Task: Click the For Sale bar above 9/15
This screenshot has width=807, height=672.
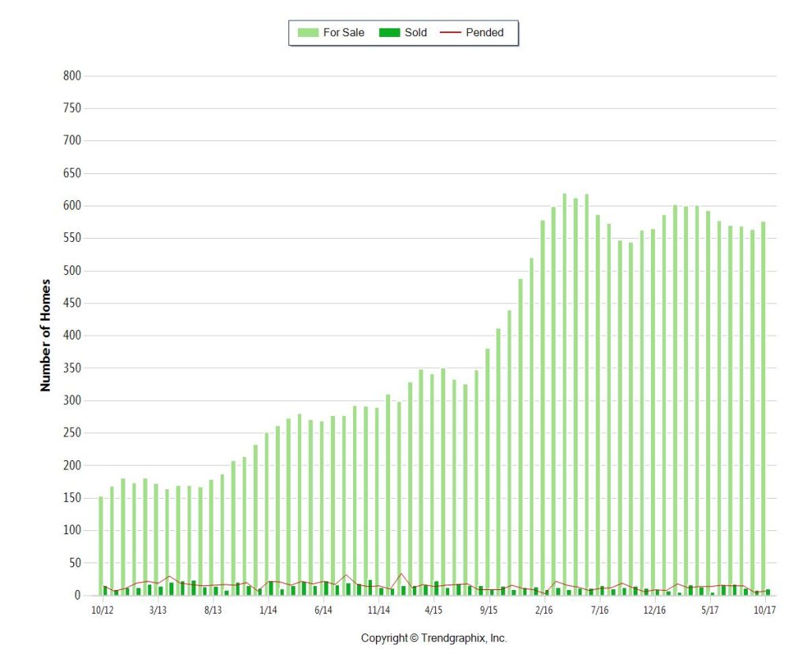Action: [x=487, y=472]
